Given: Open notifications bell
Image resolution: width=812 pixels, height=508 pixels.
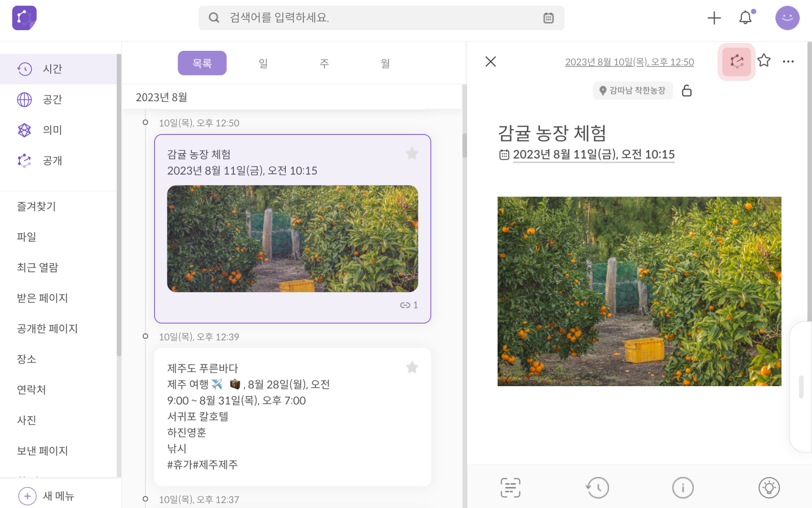Looking at the screenshot, I should point(745,18).
